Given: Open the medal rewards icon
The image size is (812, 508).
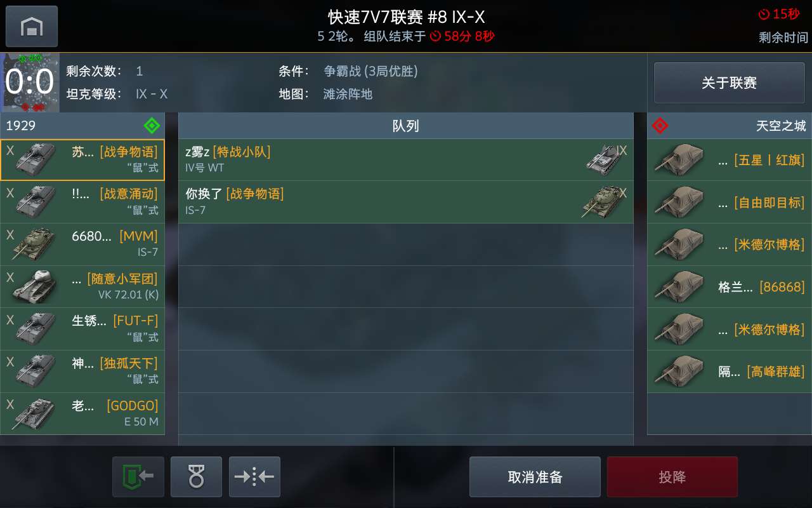Looking at the screenshot, I should (196, 476).
